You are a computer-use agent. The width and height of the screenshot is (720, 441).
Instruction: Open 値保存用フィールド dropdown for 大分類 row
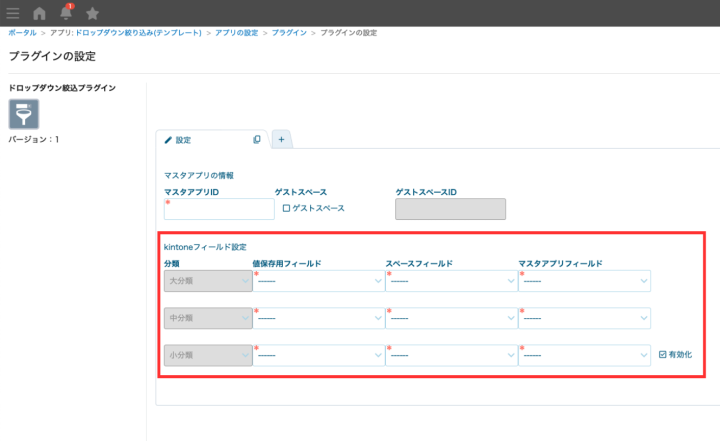318,282
